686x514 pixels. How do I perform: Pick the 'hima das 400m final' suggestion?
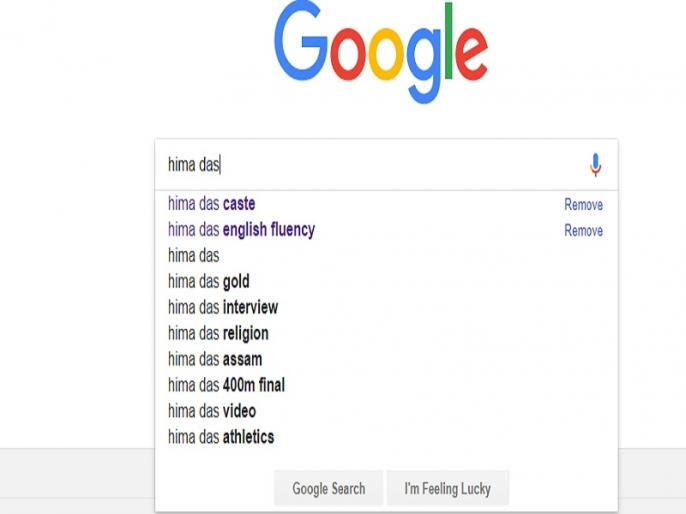pyautogui.click(x=386, y=385)
